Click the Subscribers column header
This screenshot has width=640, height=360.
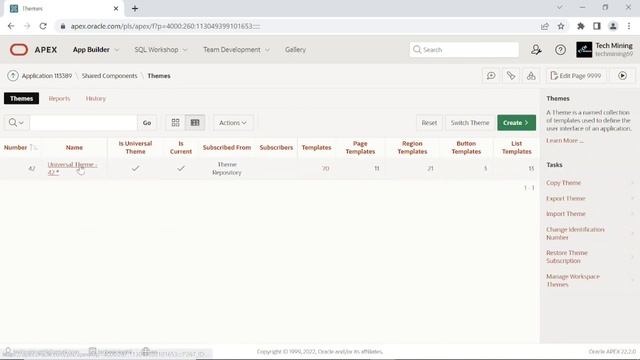coord(276,147)
